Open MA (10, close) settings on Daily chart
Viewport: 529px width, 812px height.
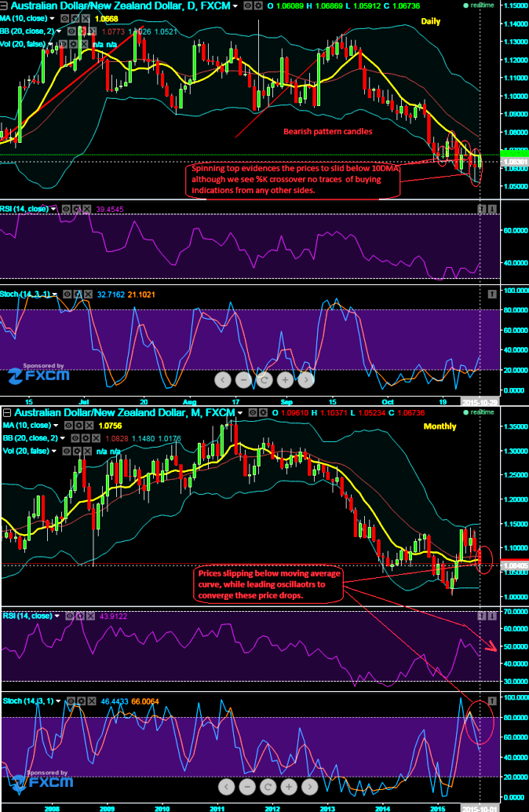point(75,18)
